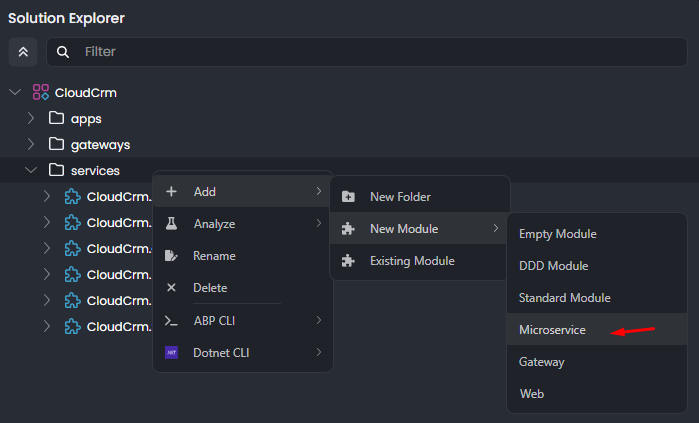The height and width of the screenshot is (423, 699).
Task: Click the New Folder icon
Action: (x=348, y=197)
